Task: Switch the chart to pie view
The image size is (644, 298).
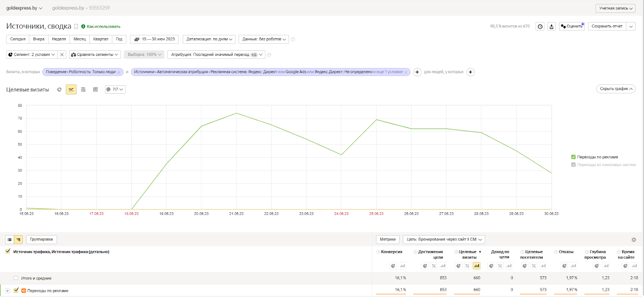Action: point(59,89)
